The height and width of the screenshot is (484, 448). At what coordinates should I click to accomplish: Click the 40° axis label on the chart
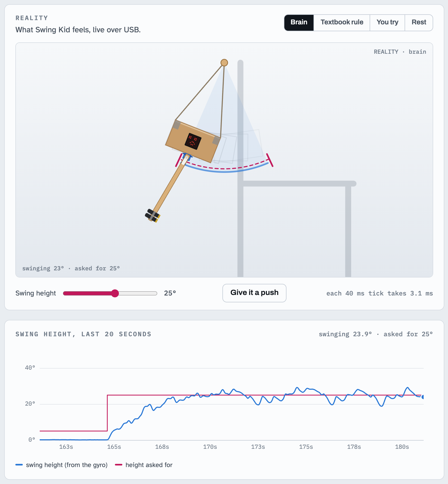(x=30, y=368)
